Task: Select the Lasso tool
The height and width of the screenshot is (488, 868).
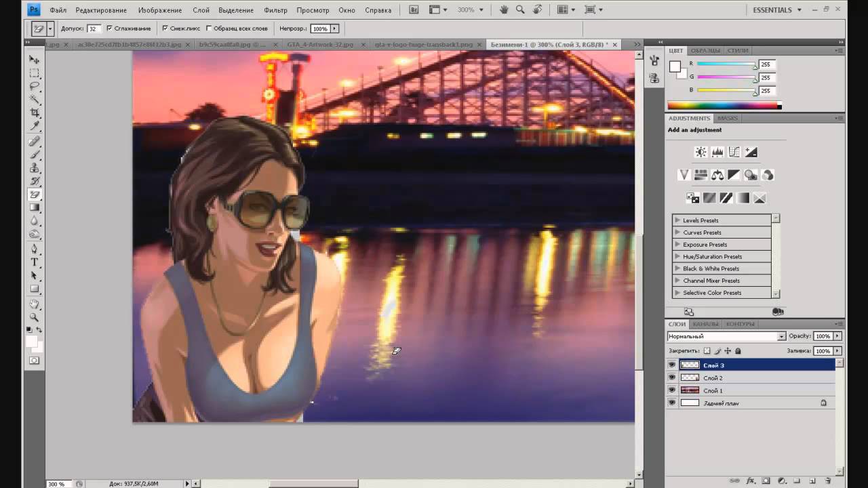Action: click(35, 86)
